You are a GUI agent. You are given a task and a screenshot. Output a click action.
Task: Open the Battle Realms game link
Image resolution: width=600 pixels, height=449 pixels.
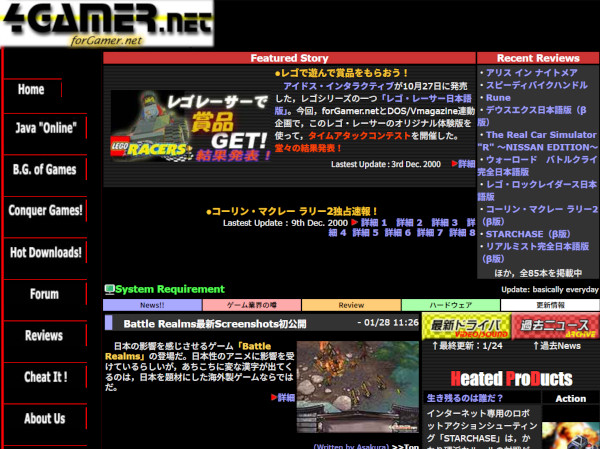click(188, 351)
